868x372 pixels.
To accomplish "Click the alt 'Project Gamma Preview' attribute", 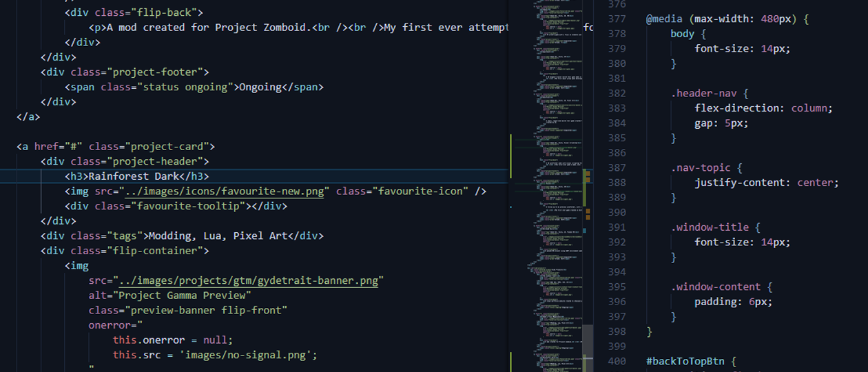I will (169, 296).
